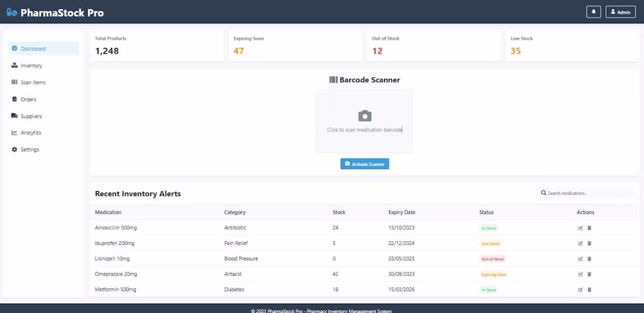Click the Medication column header
644x313 pixels.
coord(108,212)
